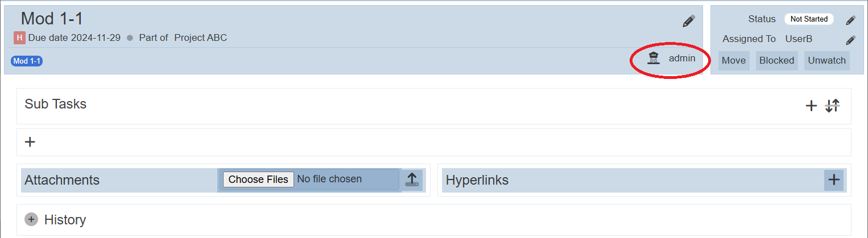Add a hyperlink using the Hyperlinks plus icon
The width and height of the screenshot is (868, 238).
click(x=834, y=180)
